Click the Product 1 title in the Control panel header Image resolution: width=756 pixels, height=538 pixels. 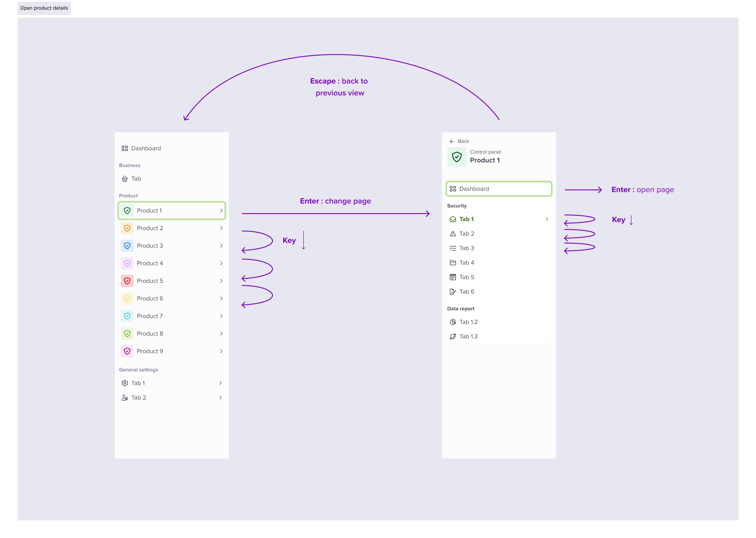[485, 160]
